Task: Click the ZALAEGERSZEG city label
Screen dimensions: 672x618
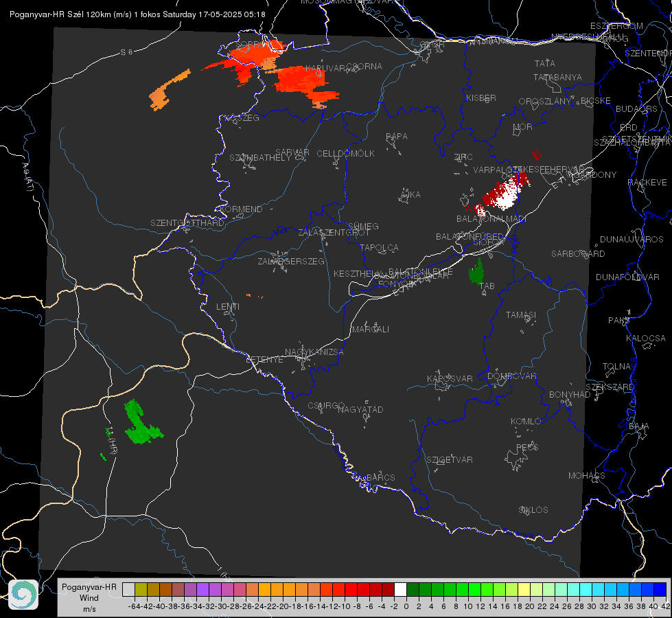Action: (x=291, y=261)
